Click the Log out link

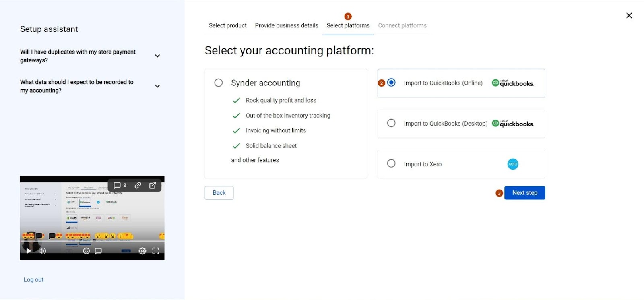click(33, 280)
